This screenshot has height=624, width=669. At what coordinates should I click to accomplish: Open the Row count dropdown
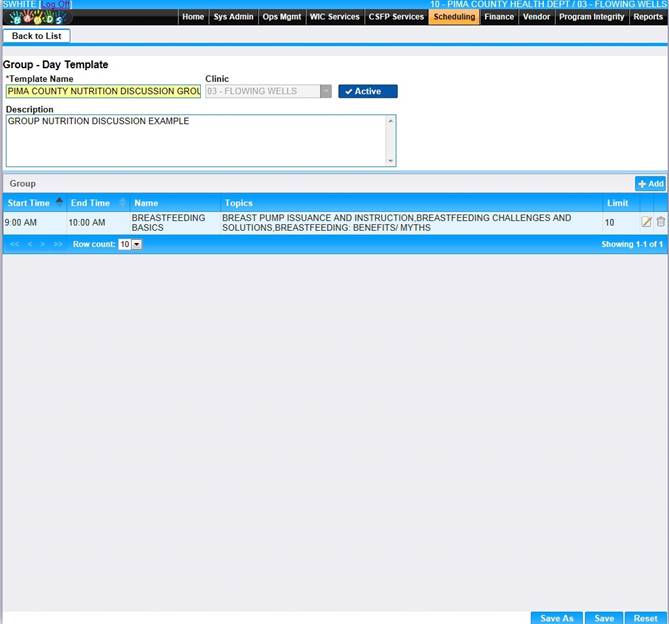[130, 244]
